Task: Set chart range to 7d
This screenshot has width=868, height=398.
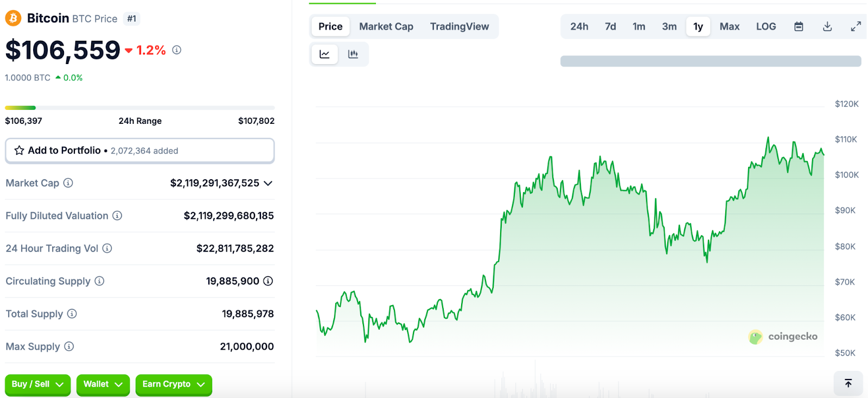Action: [x=610, y=27]
